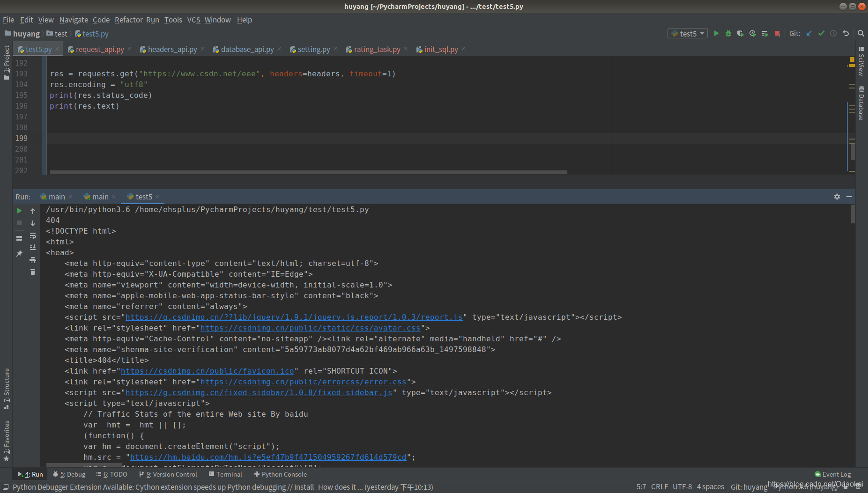868x493 pixels.
Task: Open the test5 run configuration dropdown
Action: tap(687, 33)
